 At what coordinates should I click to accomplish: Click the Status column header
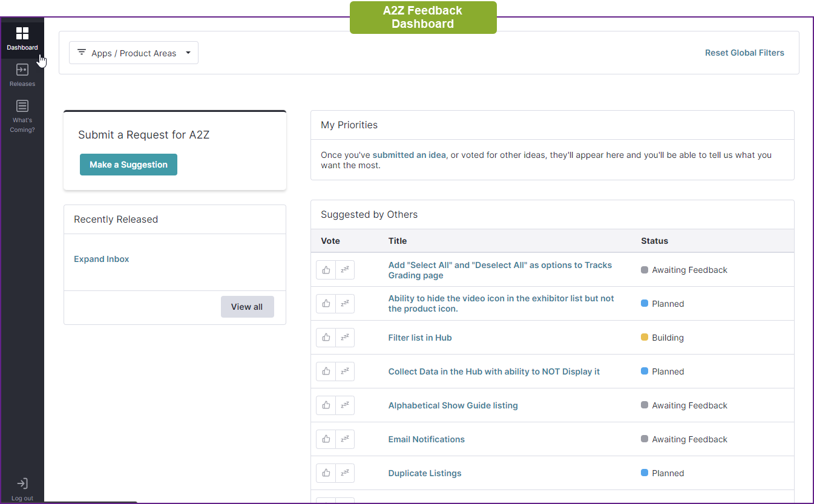click(x=655, y=241)
